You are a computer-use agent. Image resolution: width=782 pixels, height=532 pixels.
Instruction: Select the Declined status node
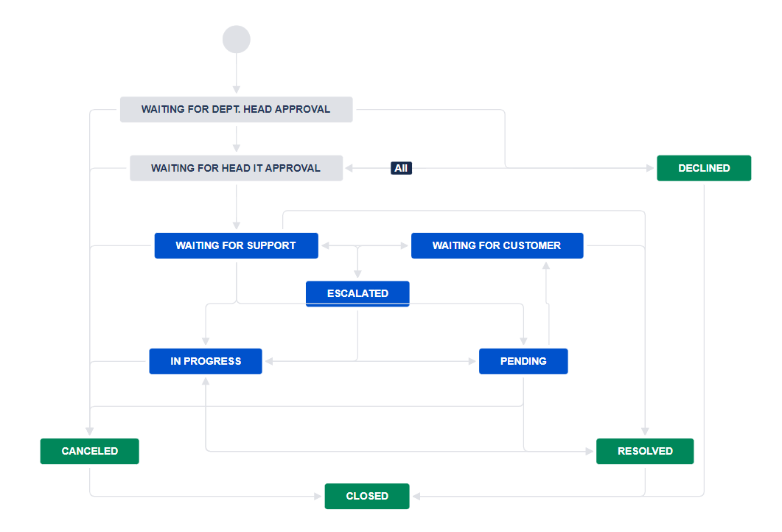point(704,168)
